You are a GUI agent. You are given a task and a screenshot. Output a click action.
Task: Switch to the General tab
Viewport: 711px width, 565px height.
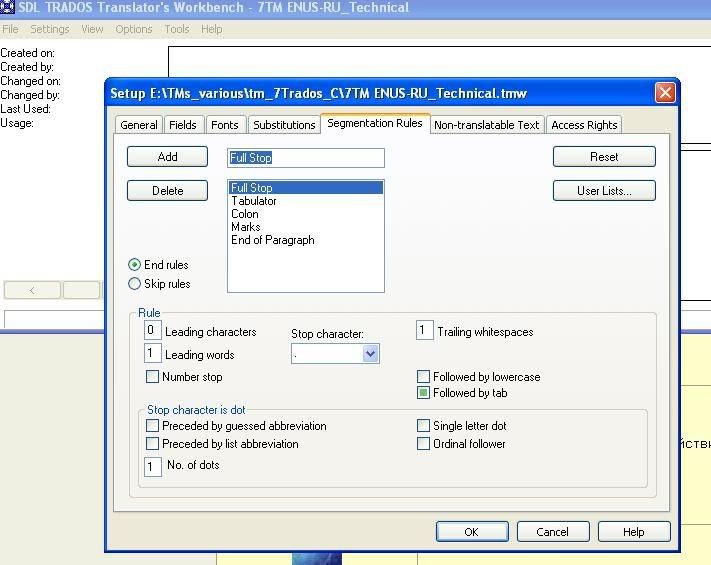139,125
